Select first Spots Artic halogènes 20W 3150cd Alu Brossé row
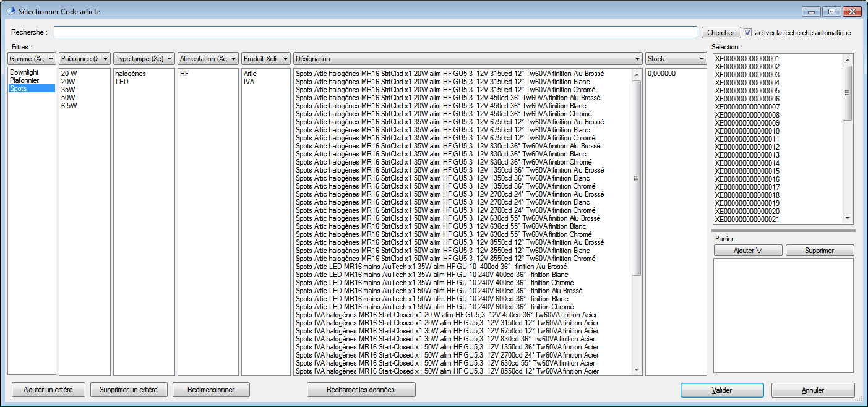 pos(462,74)
